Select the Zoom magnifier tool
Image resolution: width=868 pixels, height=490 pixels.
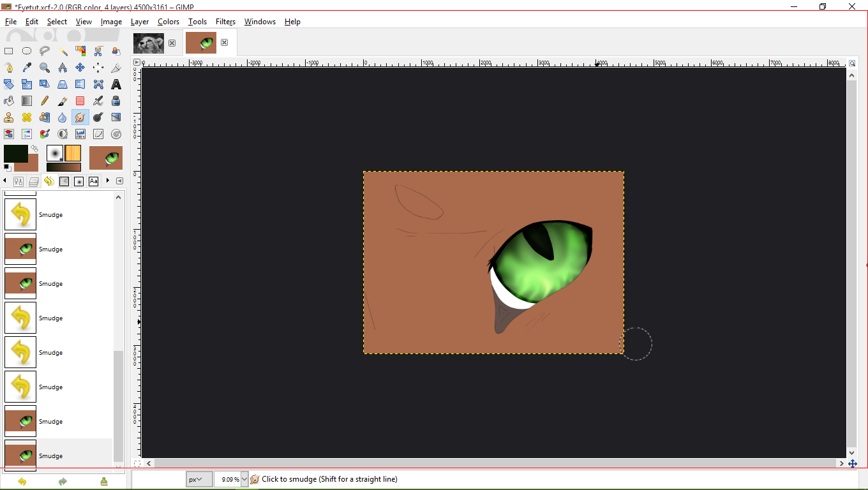45,68
